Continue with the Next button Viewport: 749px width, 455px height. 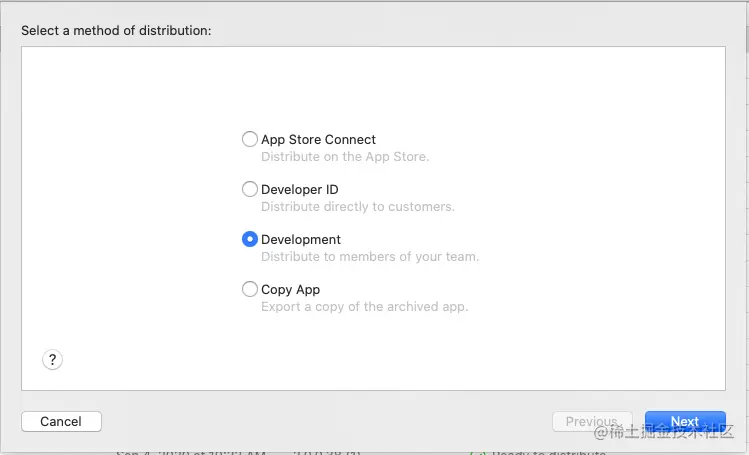[685, 422]
